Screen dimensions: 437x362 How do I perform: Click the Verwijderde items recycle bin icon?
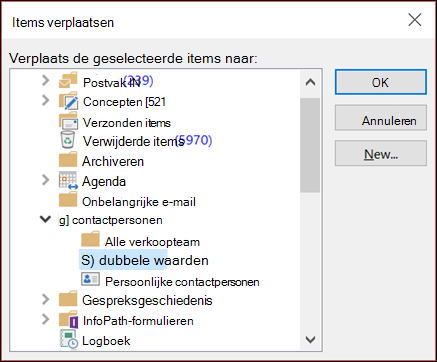click(x=68, y=140)
